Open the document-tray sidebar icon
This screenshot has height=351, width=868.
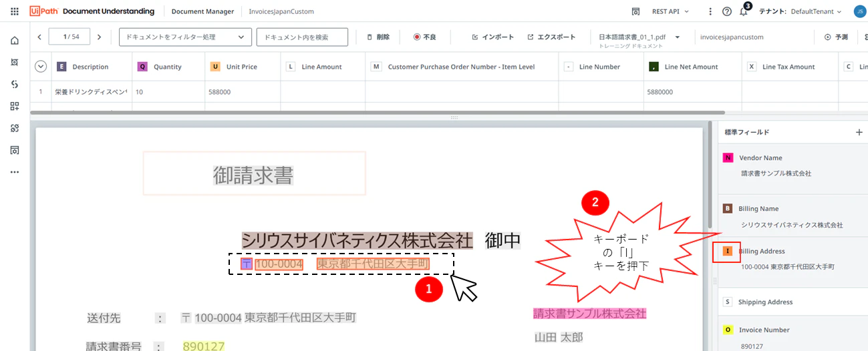[x=15, y=150]
